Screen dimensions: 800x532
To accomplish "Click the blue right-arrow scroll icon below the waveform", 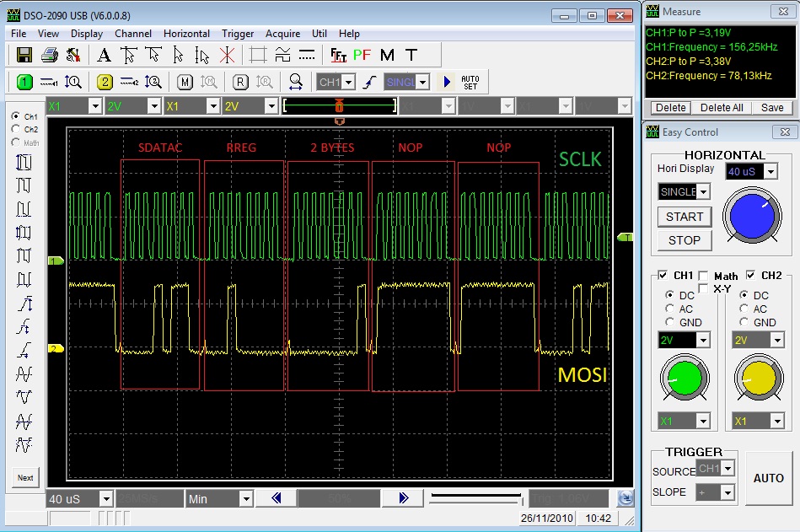I will tap(404, 497).
